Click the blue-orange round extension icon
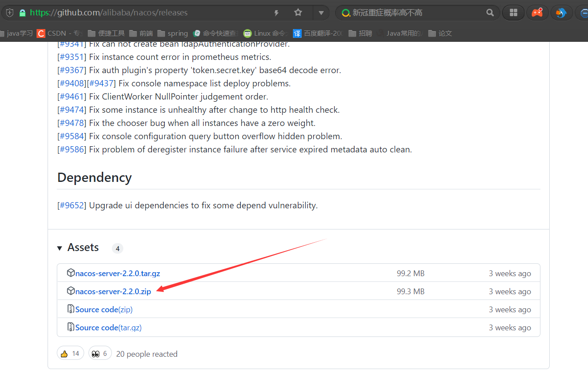This screenshot has width=588, height=377. [x=561, y=13]
